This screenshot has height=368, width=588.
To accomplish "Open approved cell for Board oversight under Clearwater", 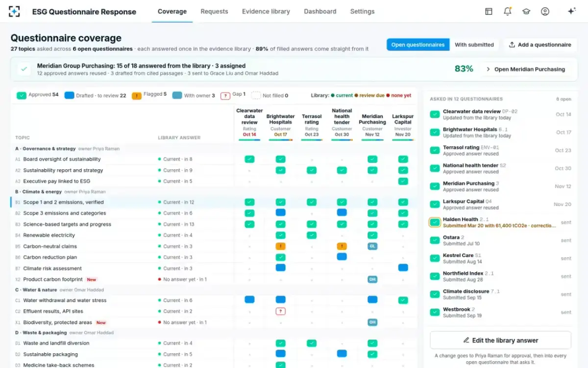I will 249,159.
